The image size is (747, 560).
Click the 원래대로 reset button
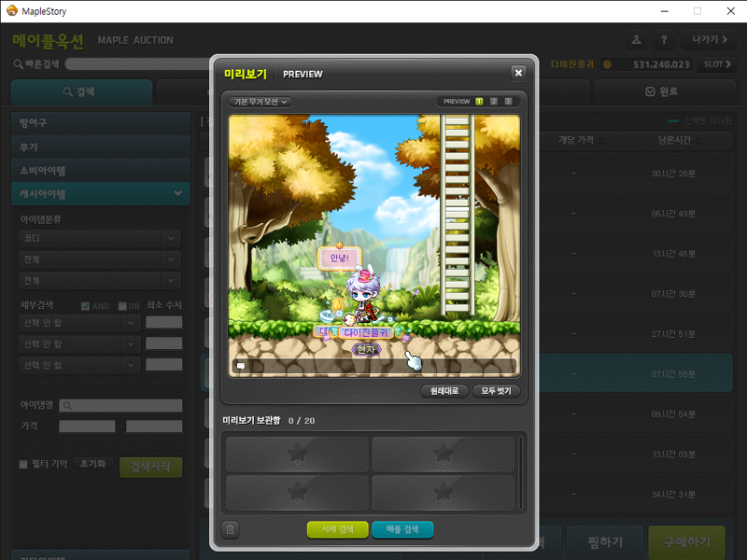pyautogui.click(x=444, y=391)
